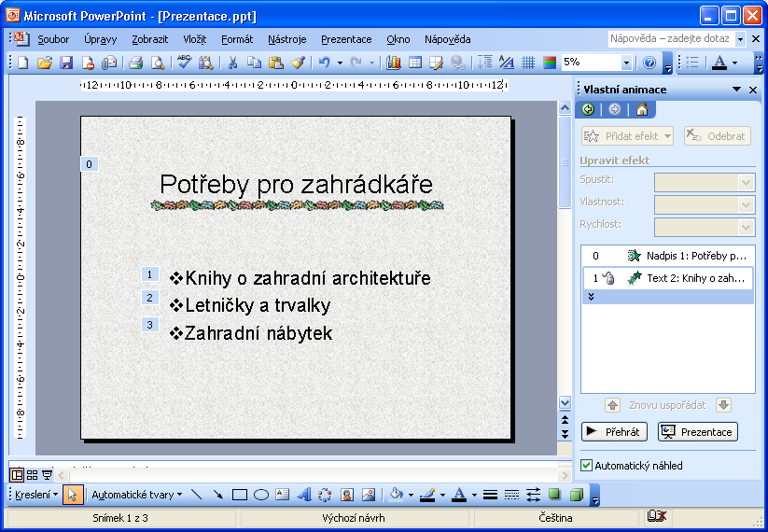768x532 pixels.
Task: Go back in the task pane
Action: point(588,109)
